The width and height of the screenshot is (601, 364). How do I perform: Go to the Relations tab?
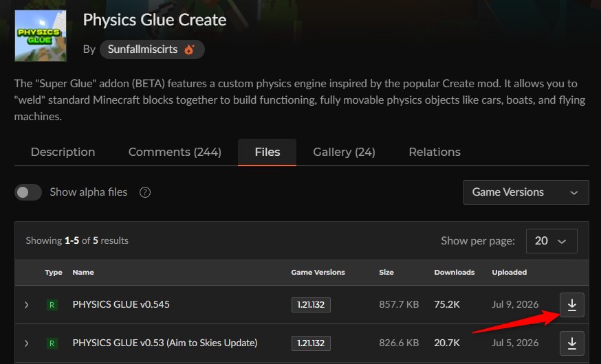435,152
